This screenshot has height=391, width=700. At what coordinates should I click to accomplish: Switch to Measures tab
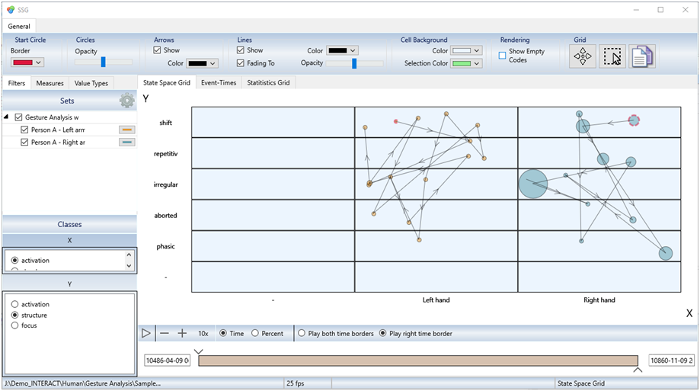coord(50,83)
